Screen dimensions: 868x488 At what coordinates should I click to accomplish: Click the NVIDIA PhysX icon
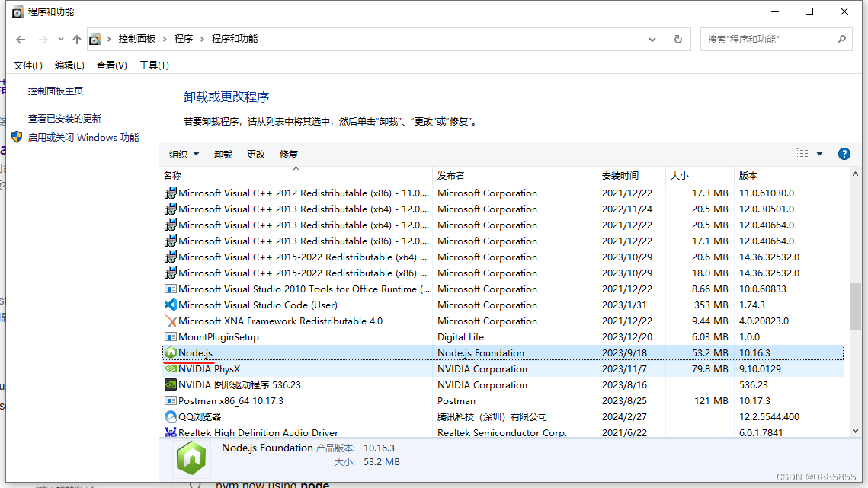point(171,369)
